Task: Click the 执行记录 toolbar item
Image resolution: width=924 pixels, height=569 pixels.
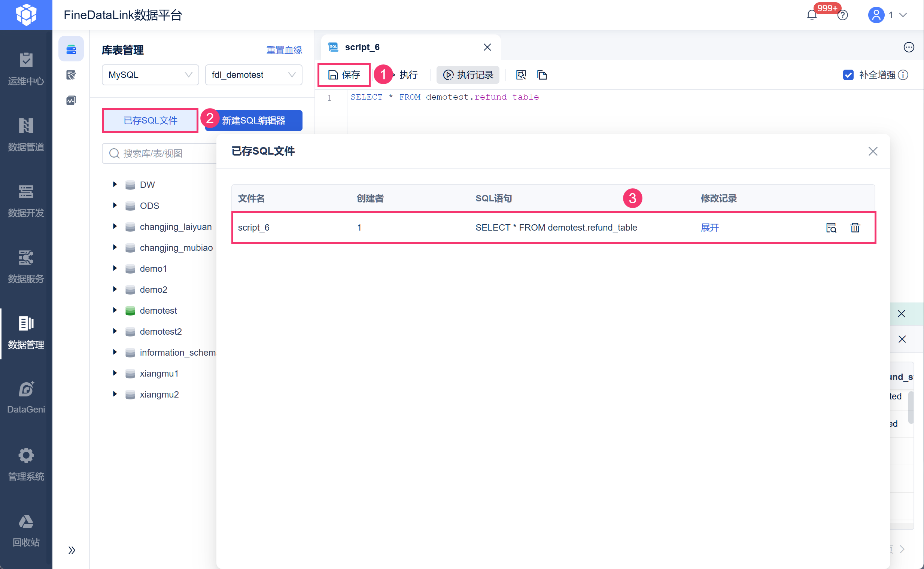Action: (x=468, y=75)
